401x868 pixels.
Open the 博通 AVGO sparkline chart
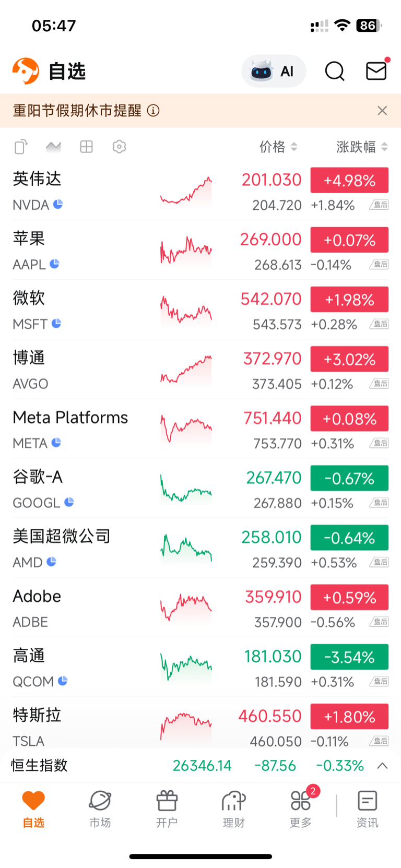click(x=186, y=370)
